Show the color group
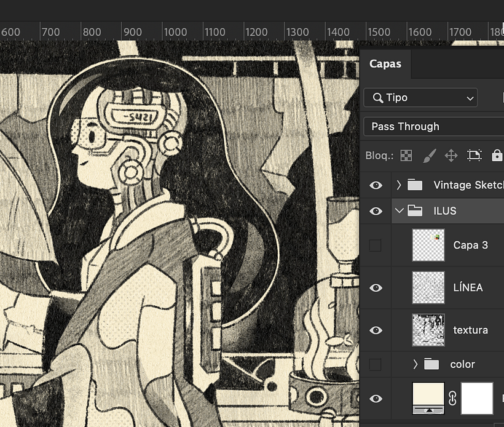504x427 pixels. tap(375, 365)
